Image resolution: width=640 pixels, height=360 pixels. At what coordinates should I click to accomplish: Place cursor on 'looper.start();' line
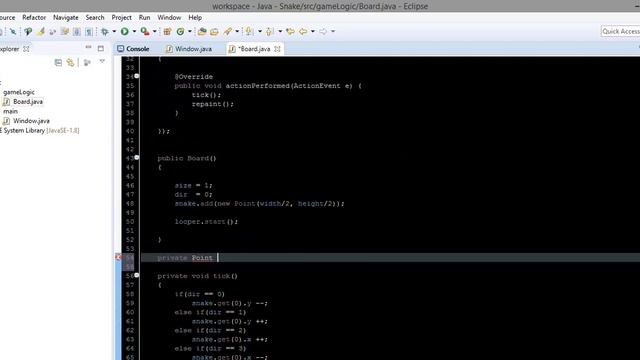click(x=206, y=222)
